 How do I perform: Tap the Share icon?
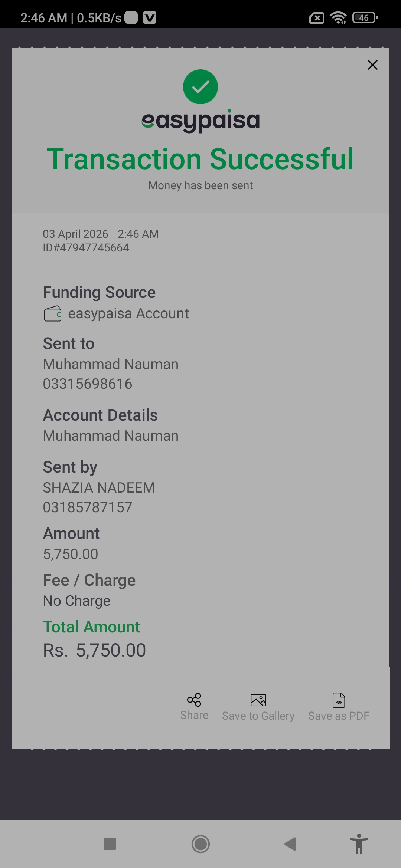click(194, 700)
